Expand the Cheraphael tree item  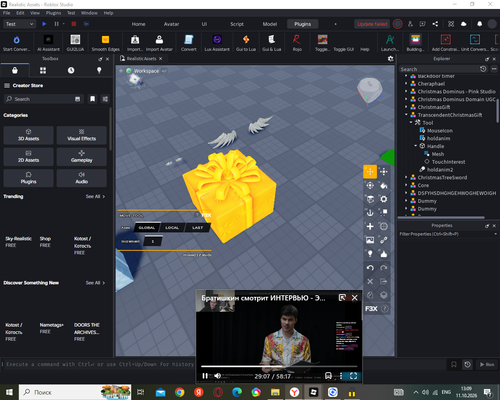click(406, 84)
